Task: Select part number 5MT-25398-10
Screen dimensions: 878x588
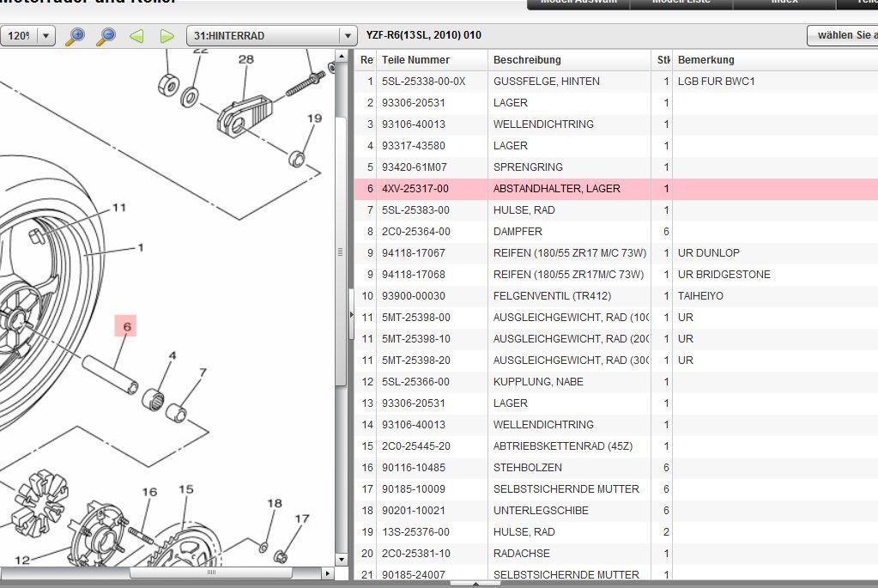Action: coord(416,339)
